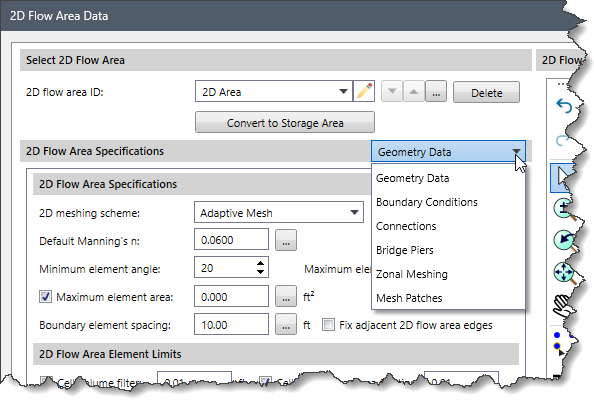This screenshot has width=594, height=400.
Task: Open ellipsis button next to Maximum element area
Action: tap(286, 296)
